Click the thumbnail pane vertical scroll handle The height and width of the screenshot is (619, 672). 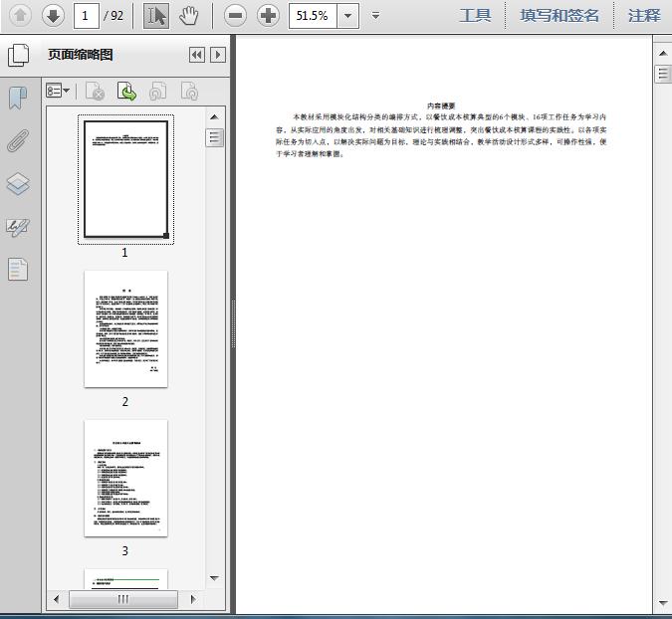pyautogui.click(x=214, y=138)
